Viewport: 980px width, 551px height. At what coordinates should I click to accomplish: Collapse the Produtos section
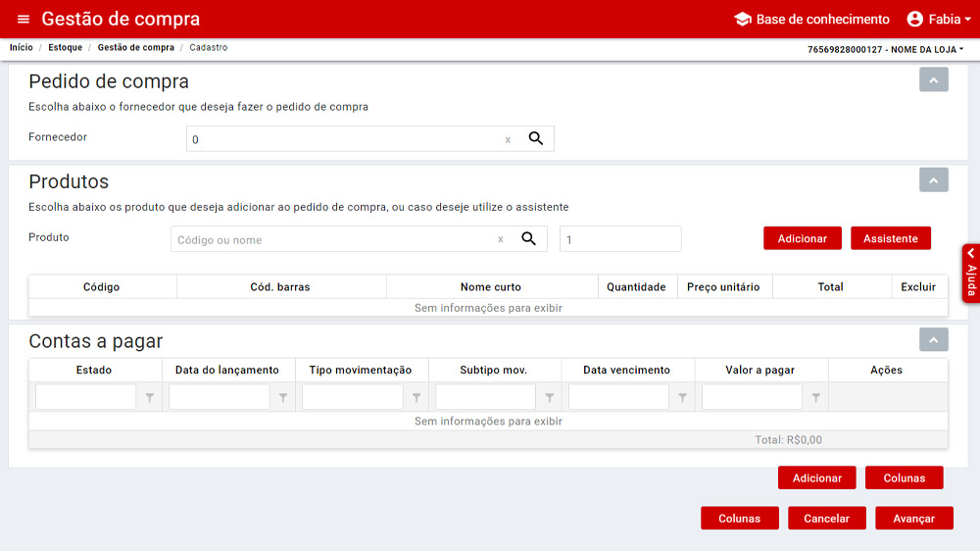tap(933, 180)
